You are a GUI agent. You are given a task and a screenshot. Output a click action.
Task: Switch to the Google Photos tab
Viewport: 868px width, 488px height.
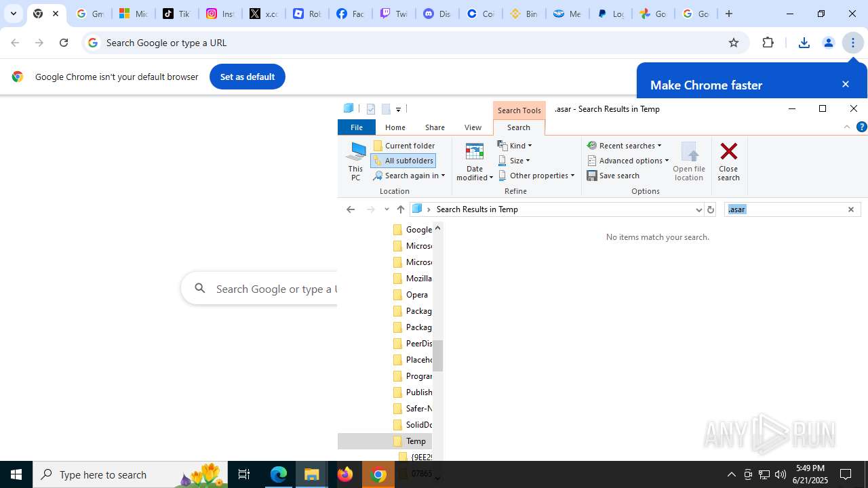coord(654,14)
